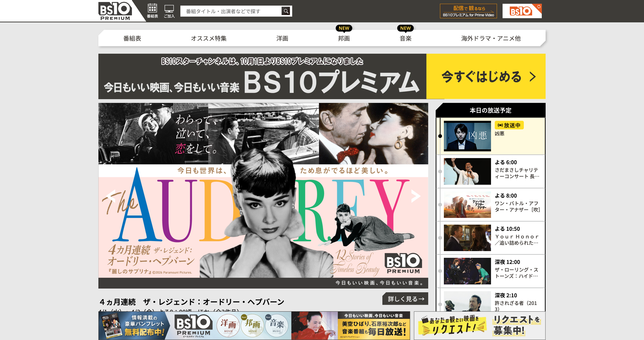This screenshot has height=340, width=644.
Task: Click the 放送中 live badge
Action: click(509, 125)
